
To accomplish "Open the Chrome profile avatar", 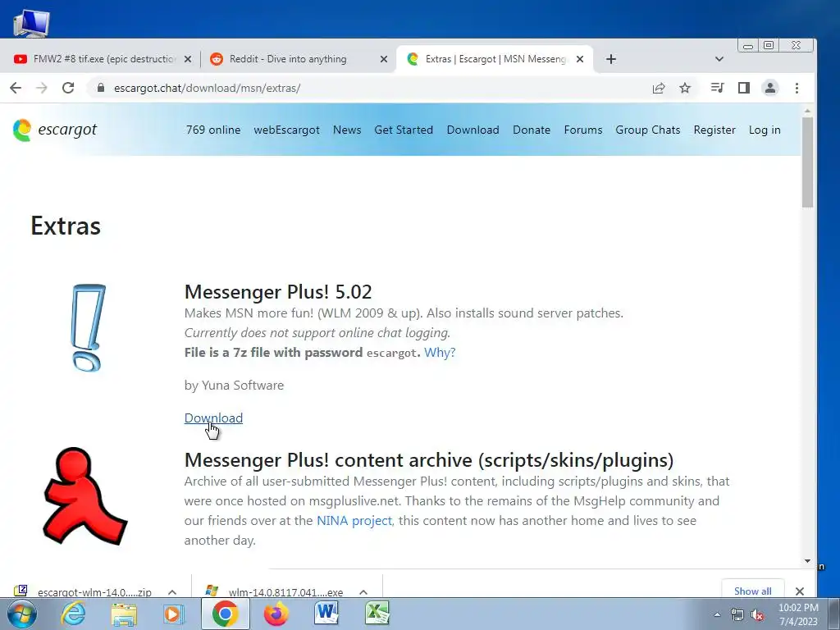I will [769, 88].
